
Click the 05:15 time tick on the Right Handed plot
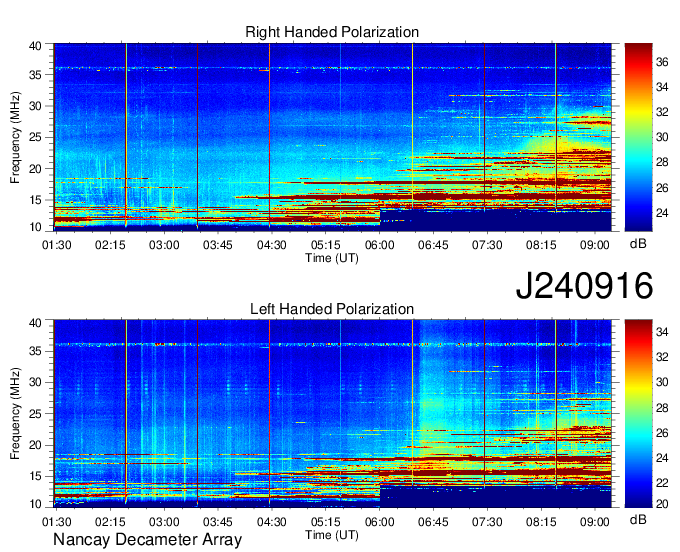326,245
